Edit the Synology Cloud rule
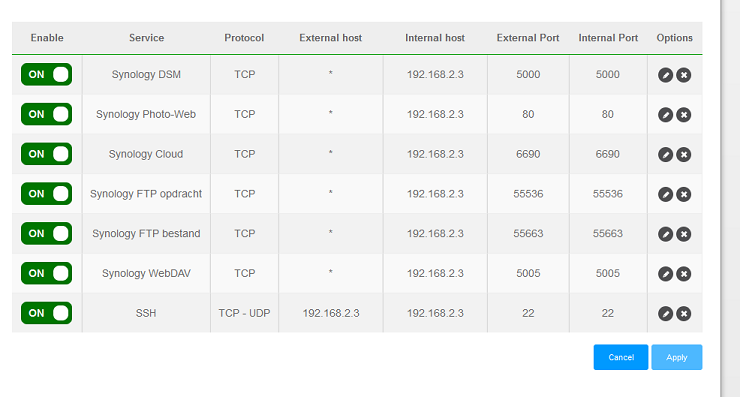Screen dimensions: 740x397 coord(665,154)
